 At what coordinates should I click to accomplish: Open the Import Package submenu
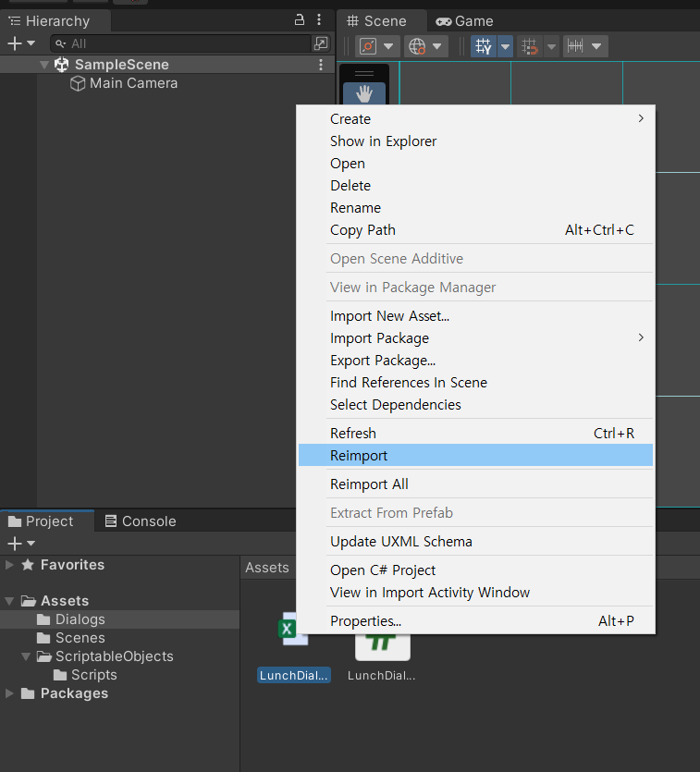pos(475,338)
